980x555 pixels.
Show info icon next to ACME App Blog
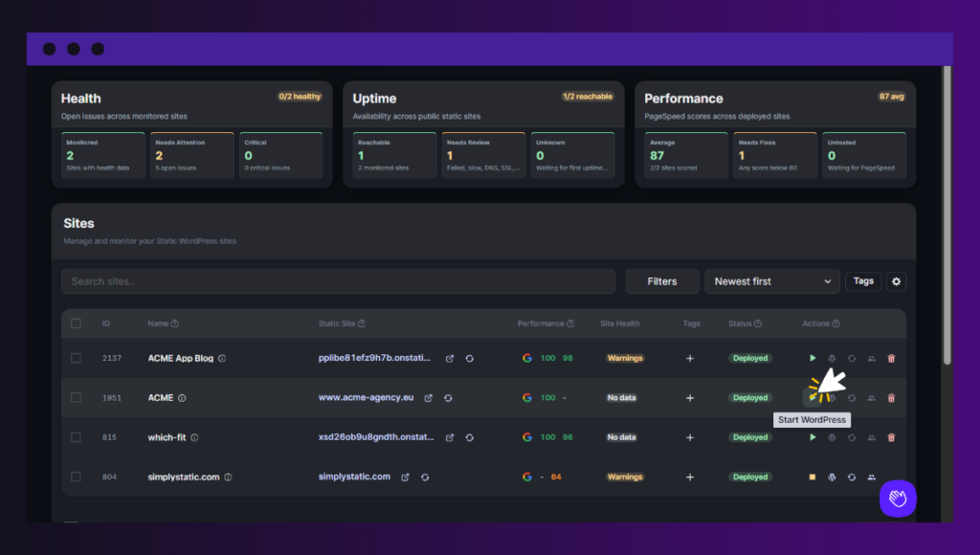click(x=222, y=358)
